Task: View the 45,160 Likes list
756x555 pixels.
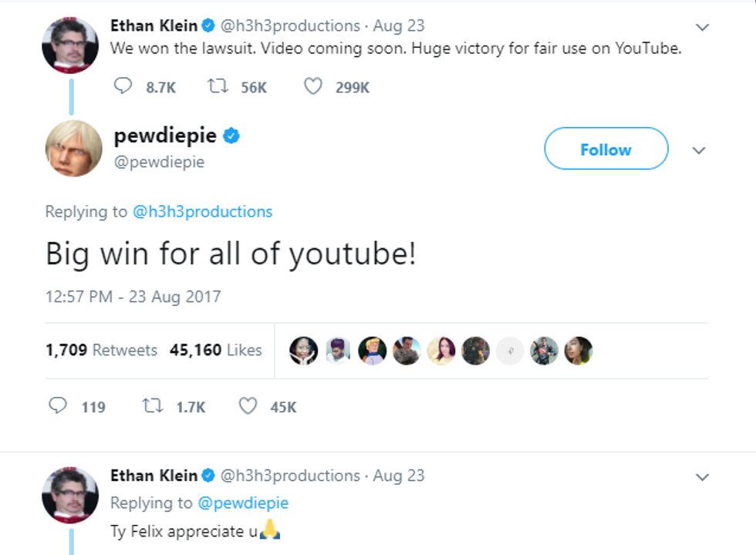Action: (x=216, y=350)
